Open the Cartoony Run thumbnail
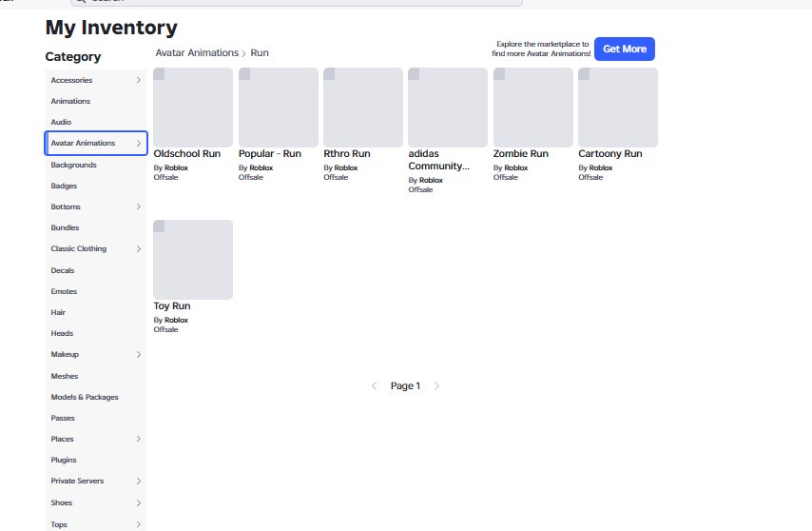 coord(618,108)
